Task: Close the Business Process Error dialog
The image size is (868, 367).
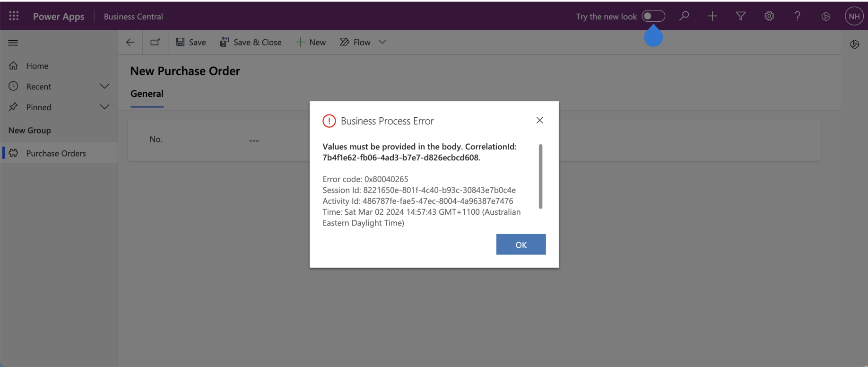Action: pos(539,120)
